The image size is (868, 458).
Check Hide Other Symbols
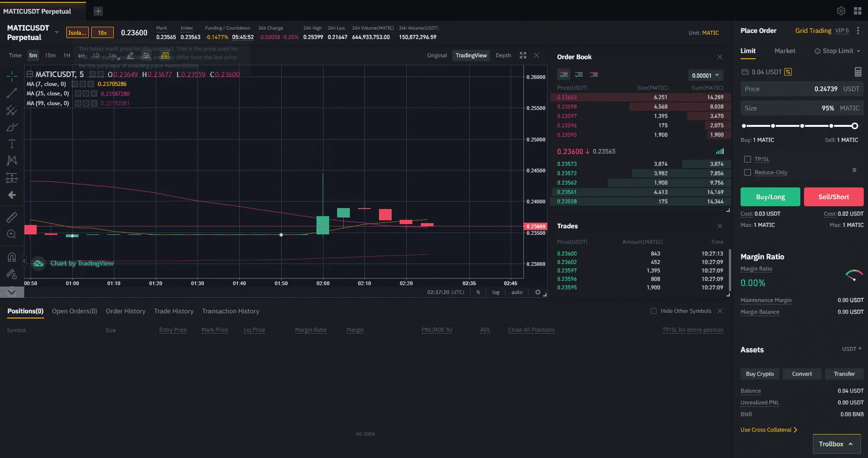654,311
